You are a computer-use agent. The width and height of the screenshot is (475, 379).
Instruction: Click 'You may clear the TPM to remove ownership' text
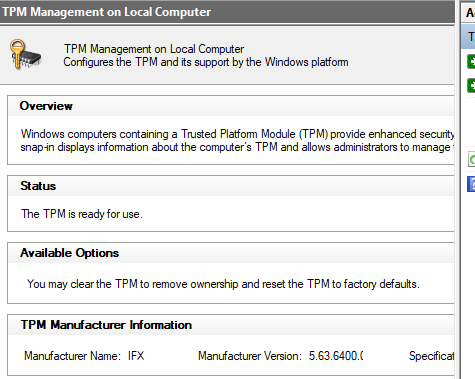(223, 284)
